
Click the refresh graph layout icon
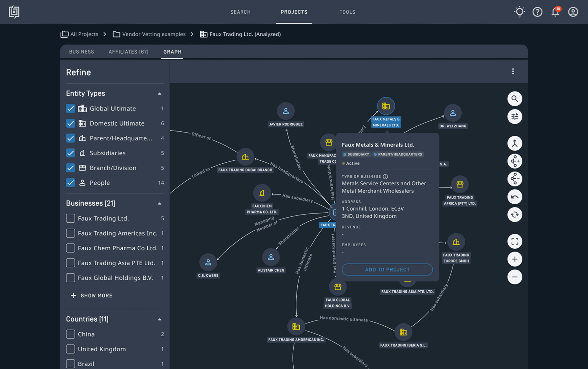[514, 215]
